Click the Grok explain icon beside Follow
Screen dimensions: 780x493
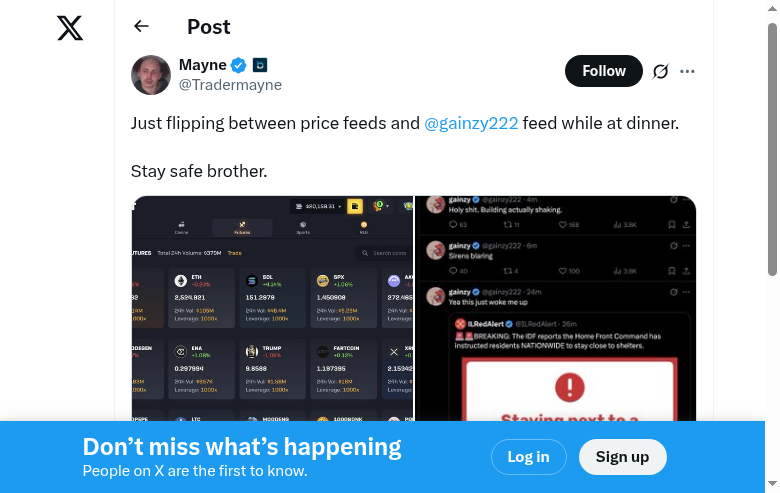(x=660, y=71)
